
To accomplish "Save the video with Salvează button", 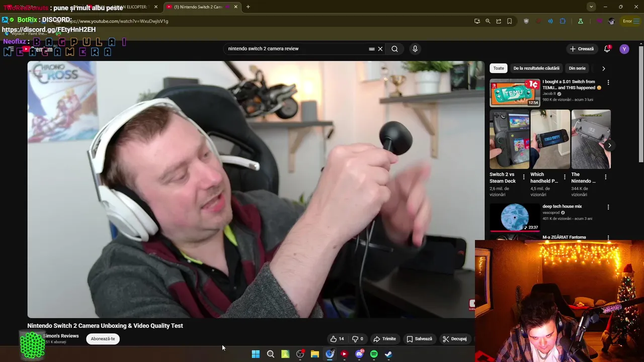I will tap(420, 339).
